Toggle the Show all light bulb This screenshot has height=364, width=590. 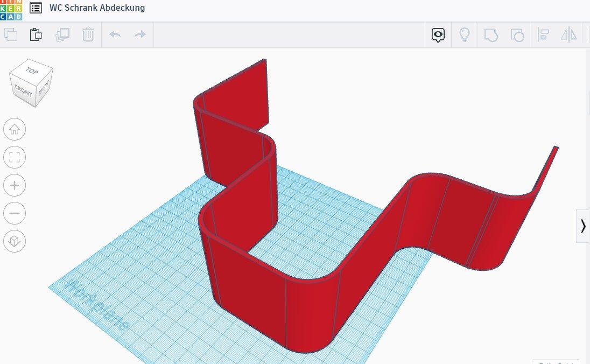click(464, 36)
